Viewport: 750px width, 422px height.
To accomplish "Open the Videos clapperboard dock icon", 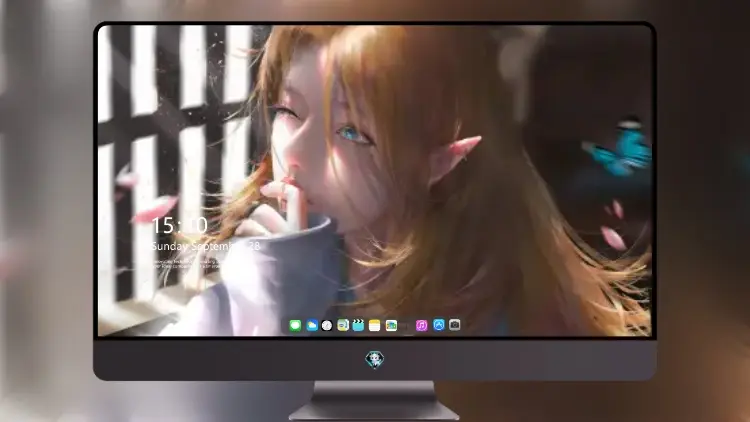I will click(x=358, y=325).
